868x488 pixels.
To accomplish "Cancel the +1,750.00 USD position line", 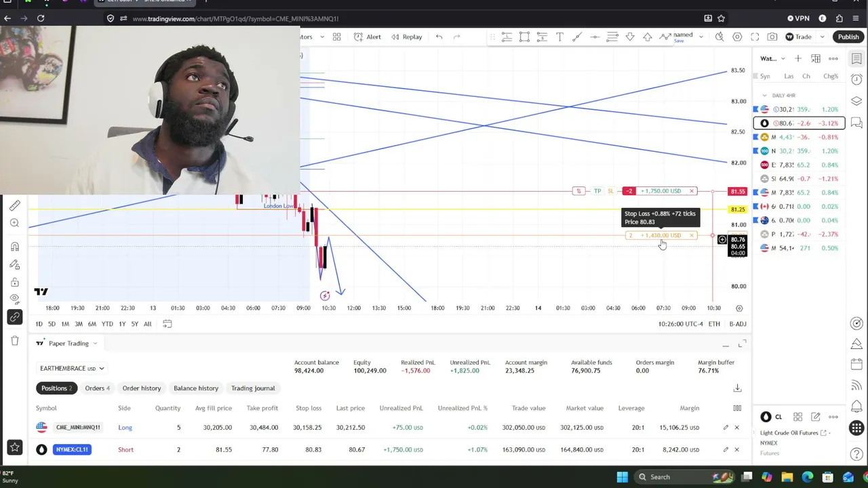I will coord(692,191).
